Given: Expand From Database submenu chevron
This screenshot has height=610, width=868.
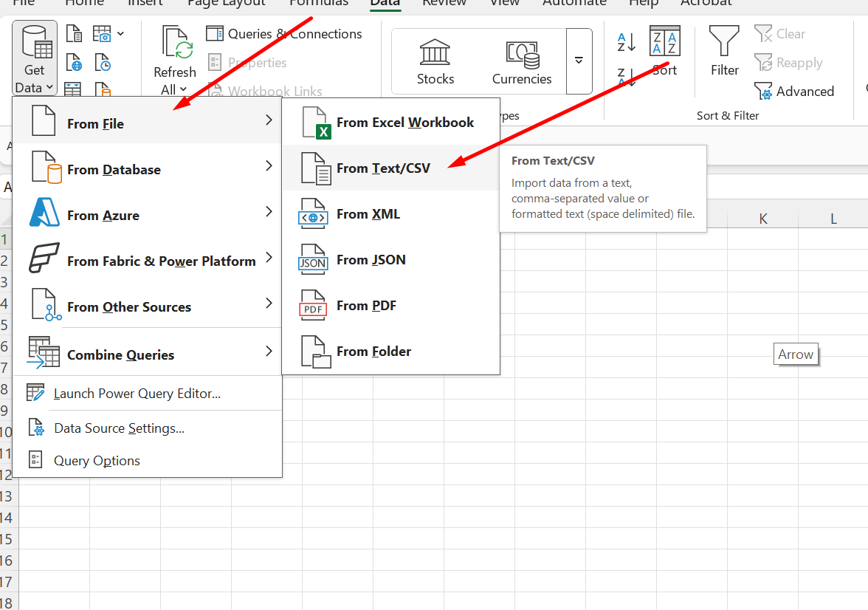Looking at the screenshot, I should (x=269, y=165).
